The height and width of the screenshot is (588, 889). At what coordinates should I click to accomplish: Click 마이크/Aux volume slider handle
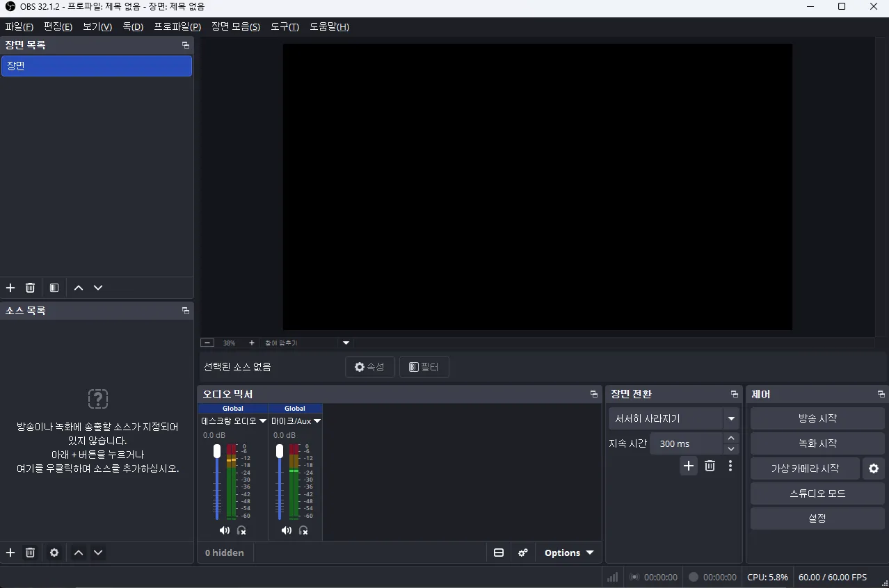tap(280, 451)
